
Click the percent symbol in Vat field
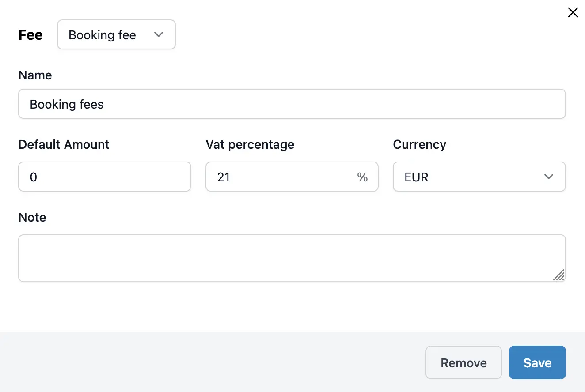point(363,177)
